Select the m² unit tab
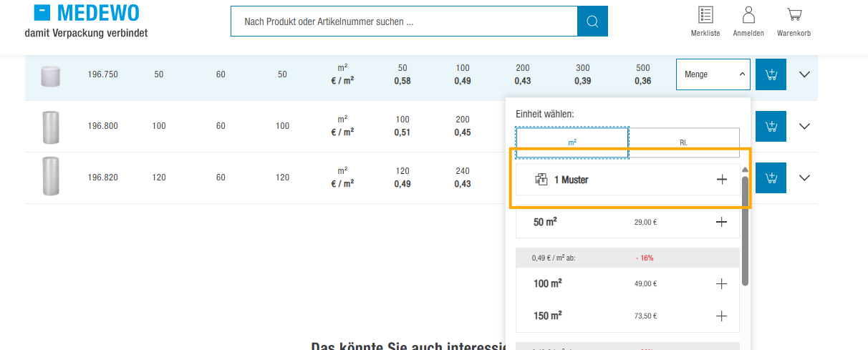868x350 pixels. (x=572, y=142)
